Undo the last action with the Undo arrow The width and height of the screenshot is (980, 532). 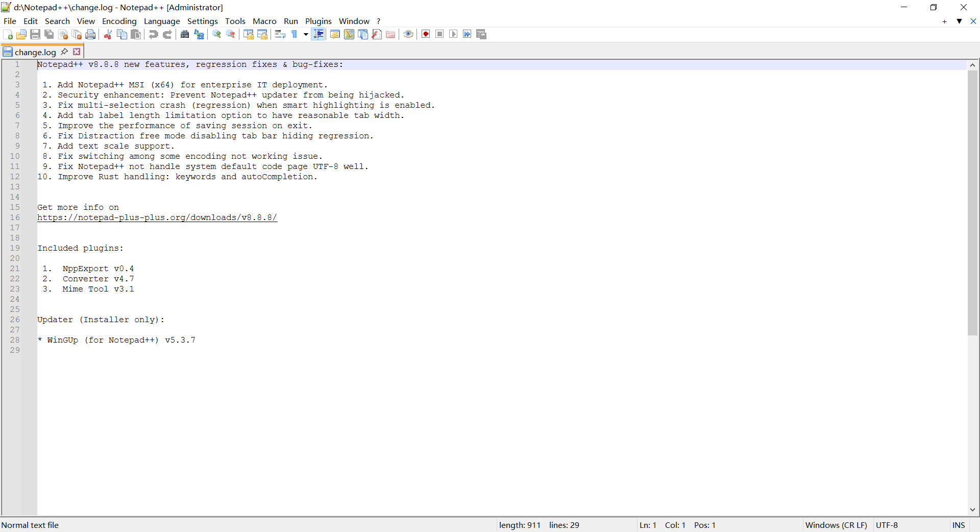click(x=153, y=34)
